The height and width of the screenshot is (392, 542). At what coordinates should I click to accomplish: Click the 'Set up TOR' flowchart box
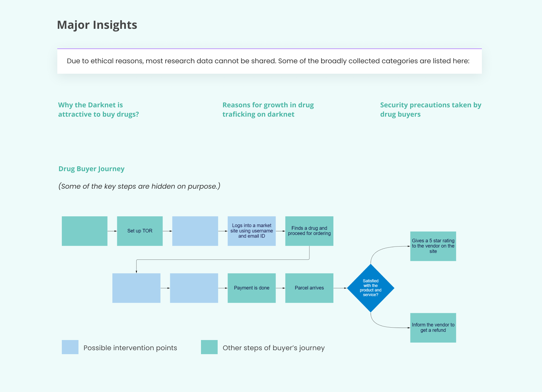click(140, 231)
